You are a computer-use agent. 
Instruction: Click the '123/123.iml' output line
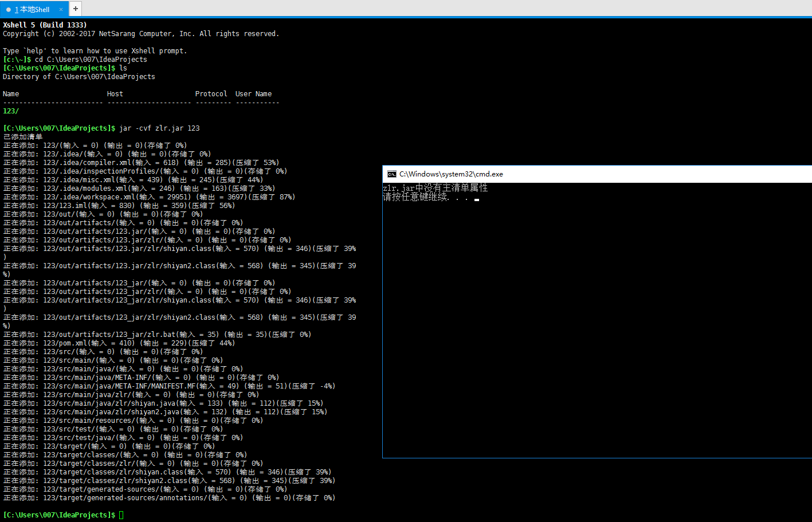(119, 206)
